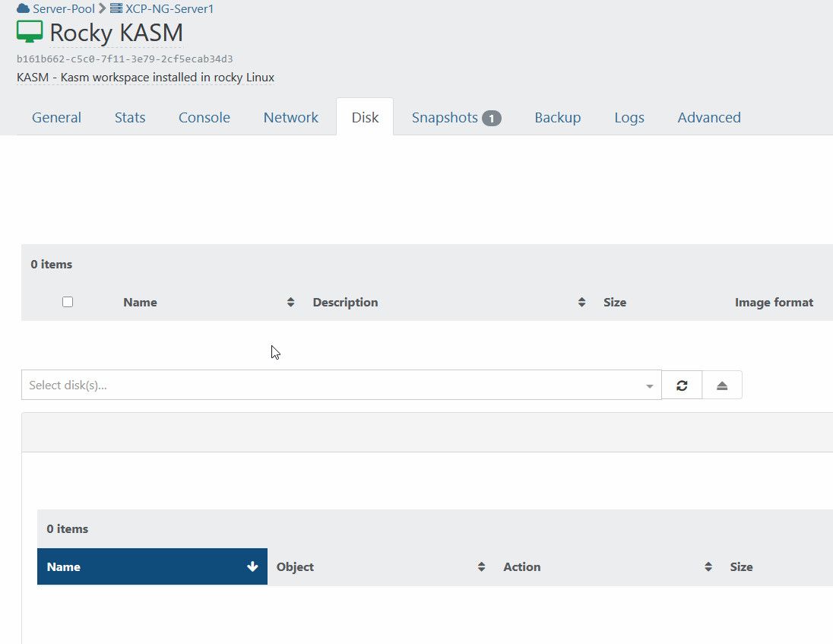The image size is (833, 644).
Task: Click the server icon beside XCP-NG-Server1
Action: point(116,9)
